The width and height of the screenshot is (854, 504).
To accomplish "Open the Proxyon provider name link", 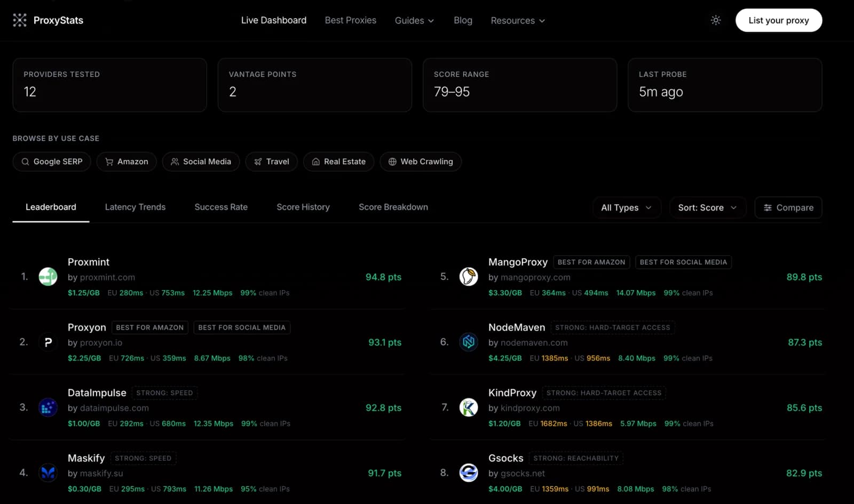I will coord(87,327).
